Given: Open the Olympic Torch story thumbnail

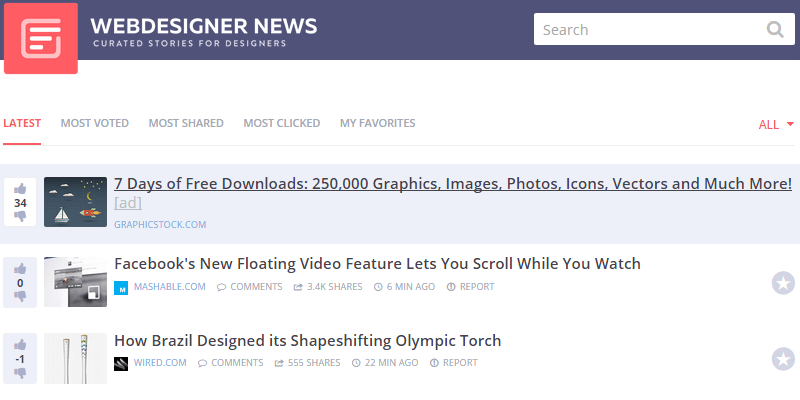Looking at the screenshot, I should (x=75, y=359).
